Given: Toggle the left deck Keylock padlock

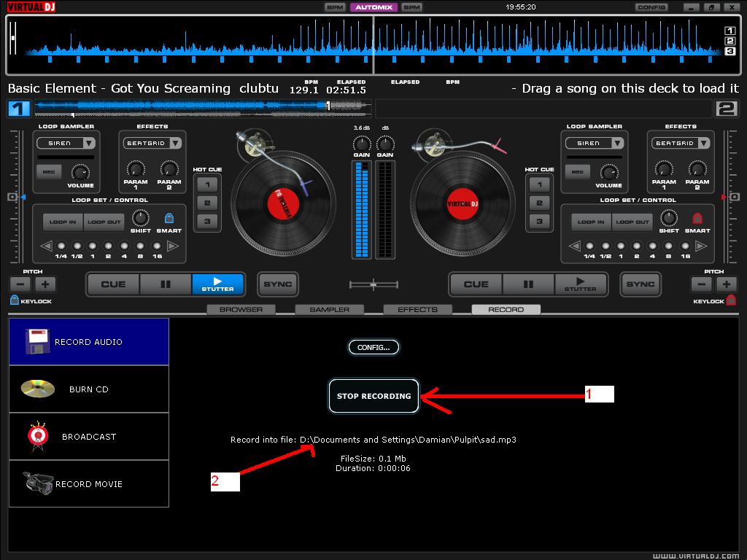Looking at the screenshot, I should 15,300.
